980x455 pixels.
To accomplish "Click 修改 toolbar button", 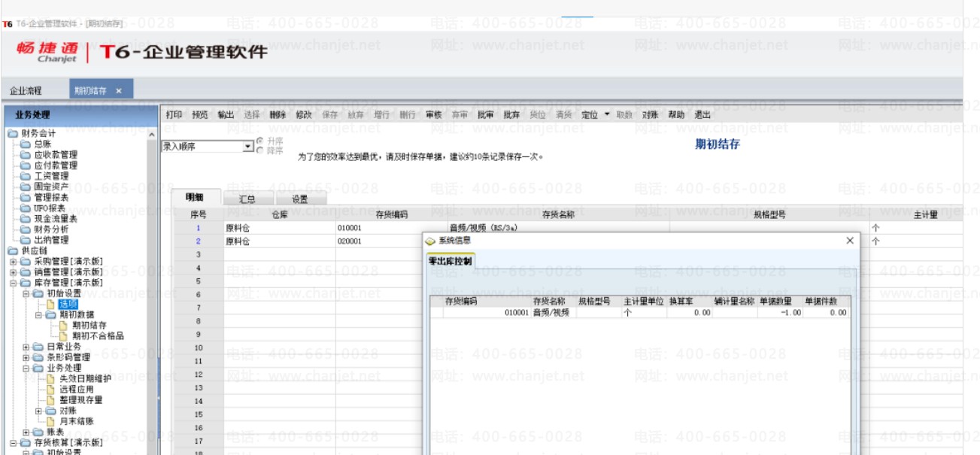I will coord(304,115).
